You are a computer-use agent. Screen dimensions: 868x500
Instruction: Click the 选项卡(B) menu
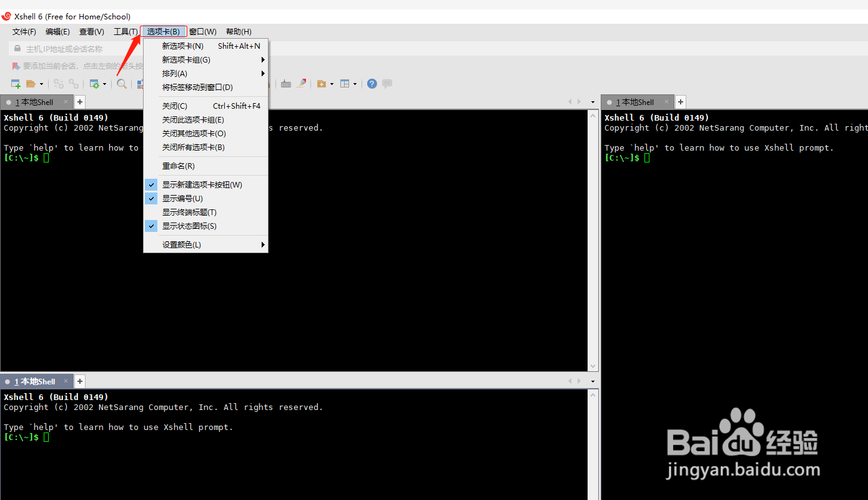164,32
